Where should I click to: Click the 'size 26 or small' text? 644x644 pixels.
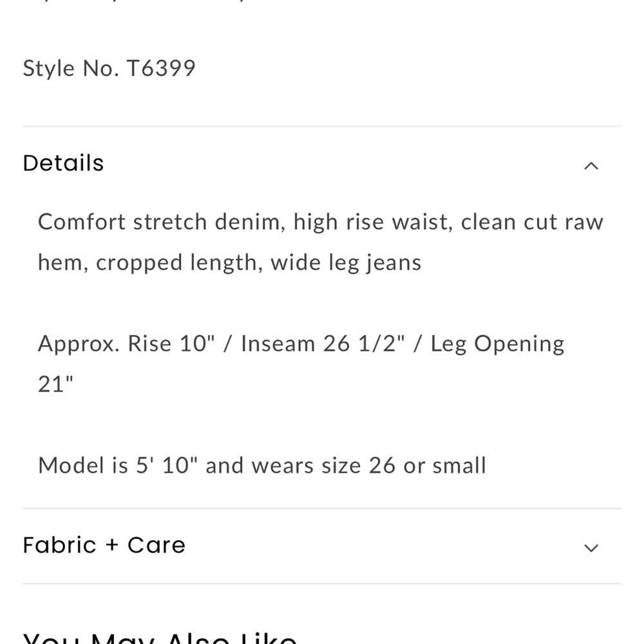(404, 466)
